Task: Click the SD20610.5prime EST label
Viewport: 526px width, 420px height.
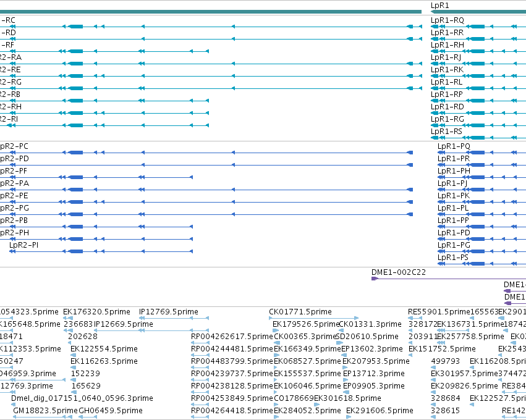Action: (367, 337)
